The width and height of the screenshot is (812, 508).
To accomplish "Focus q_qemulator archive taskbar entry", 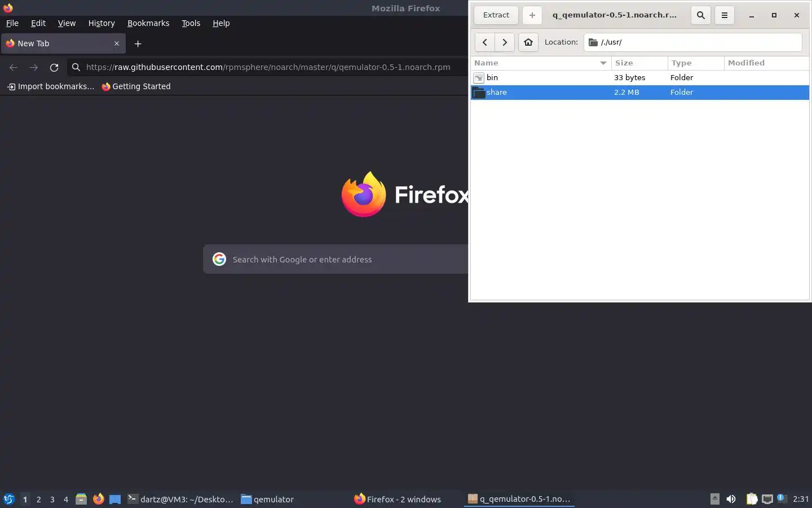I will point(519,499).
